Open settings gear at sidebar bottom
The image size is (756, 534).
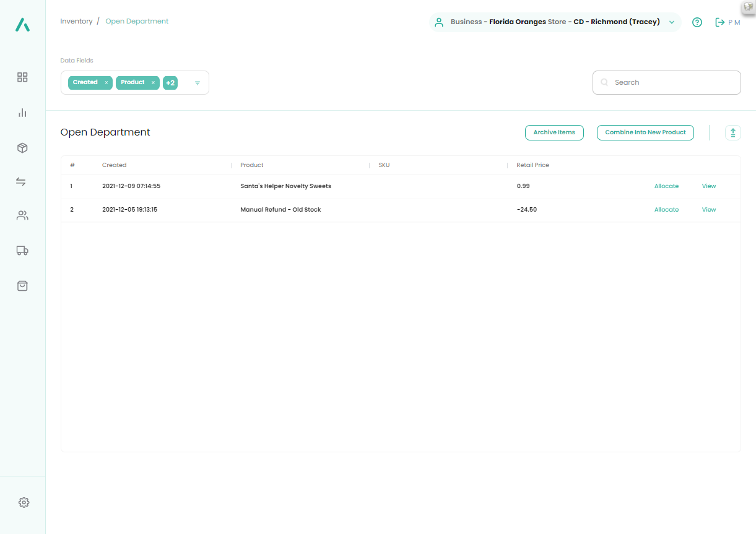click(x=24, y=502)
